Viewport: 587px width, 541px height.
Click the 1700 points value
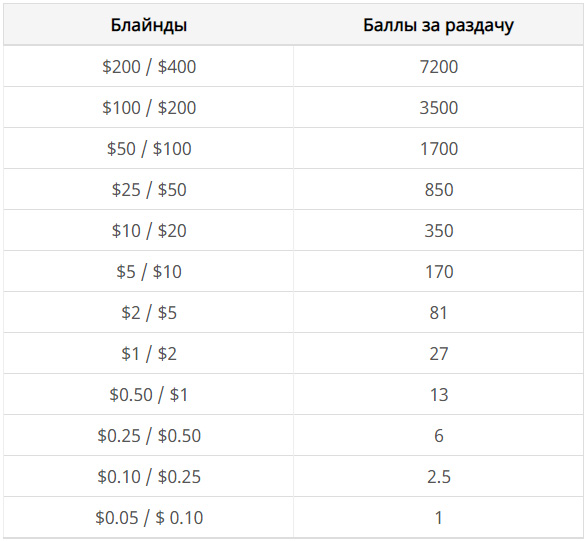coord(438,148)
